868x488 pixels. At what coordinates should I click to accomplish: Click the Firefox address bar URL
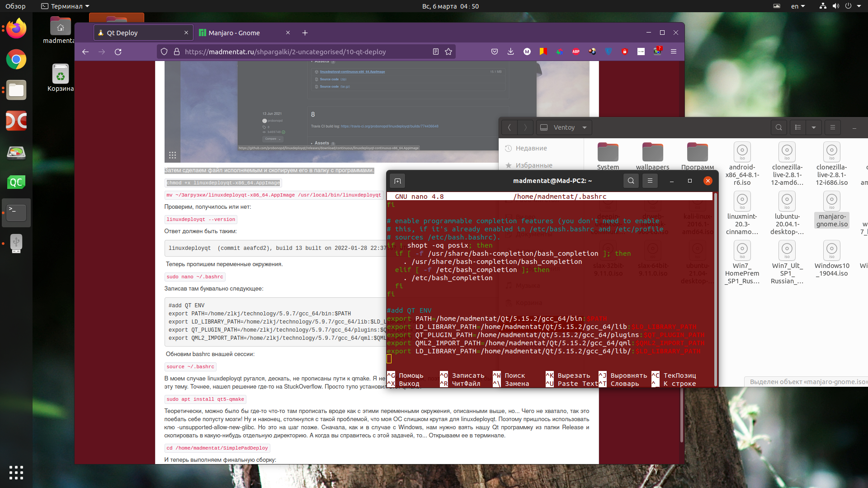[x=285, y=52]
